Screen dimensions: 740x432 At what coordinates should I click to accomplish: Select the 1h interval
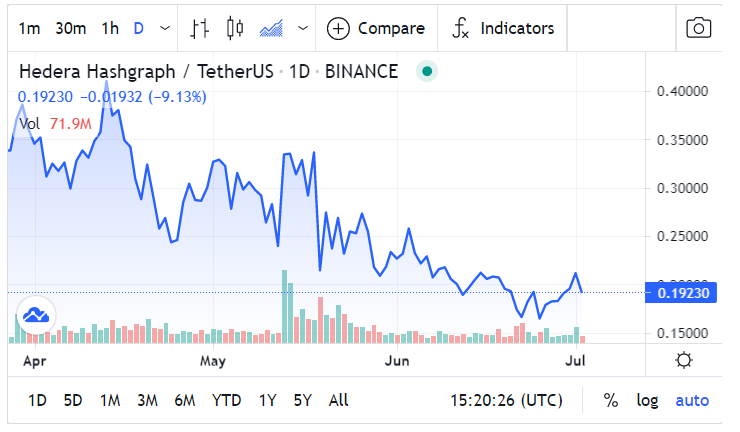point(110,28)
